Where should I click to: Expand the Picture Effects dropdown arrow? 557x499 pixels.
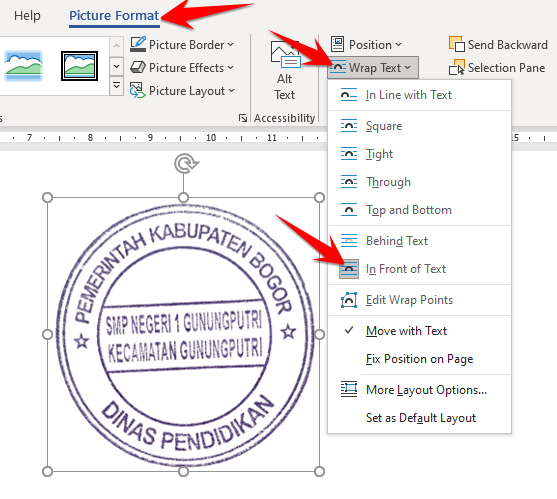pos(231,68)
